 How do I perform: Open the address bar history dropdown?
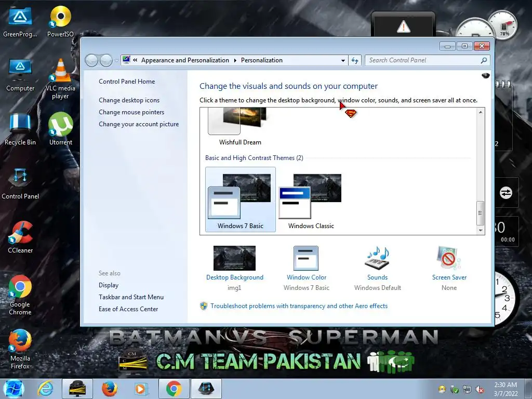pos(343,60)
